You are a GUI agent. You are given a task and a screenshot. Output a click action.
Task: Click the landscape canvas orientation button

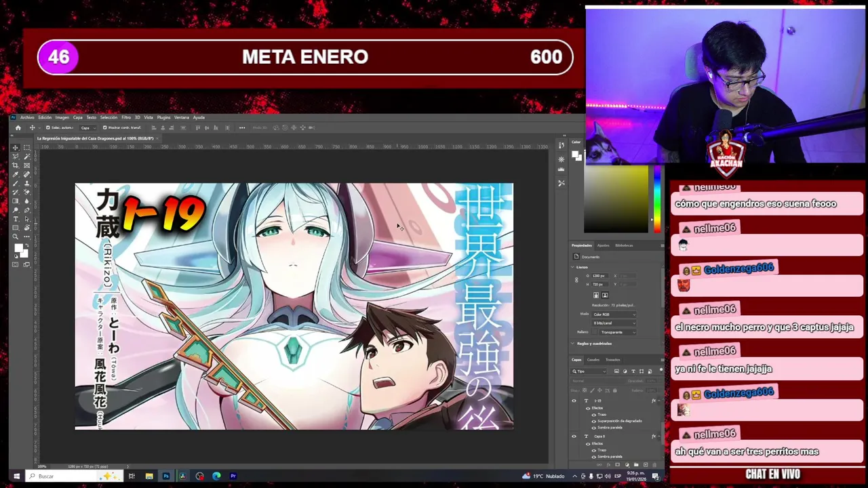[605, 295]
